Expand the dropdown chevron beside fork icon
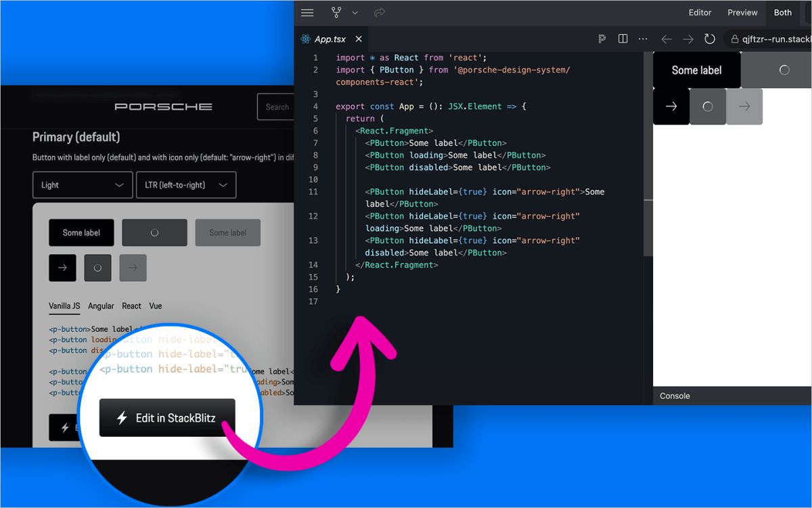Viewport: 812px width, 508px height. pos(355,13)
